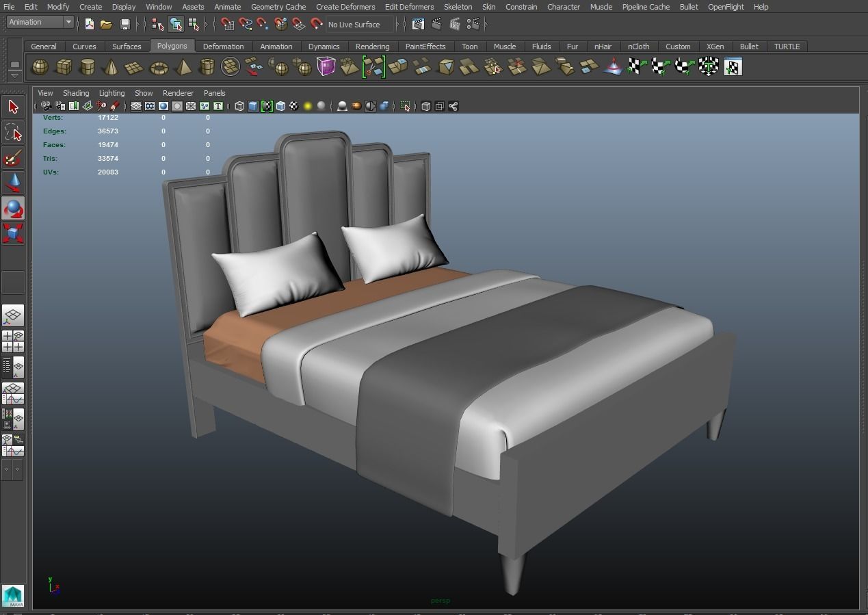The width and height of the screenshot is (868, 615).
Task: Click the No Live Surface field
Action: (x=360, y=25)
